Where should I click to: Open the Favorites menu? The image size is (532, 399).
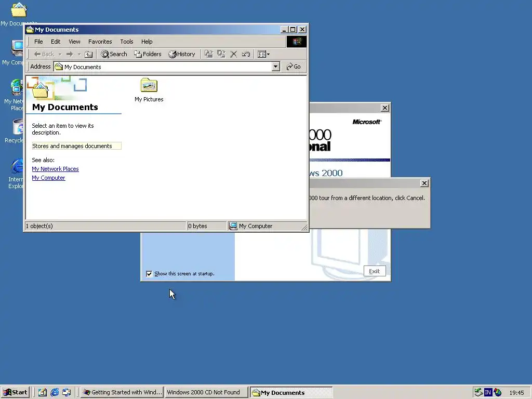(x=100, y=42)
